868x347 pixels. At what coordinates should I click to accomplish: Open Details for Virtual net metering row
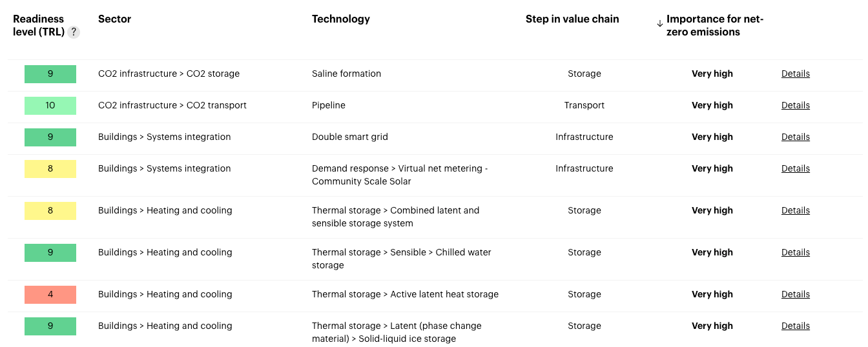point(796,168)
